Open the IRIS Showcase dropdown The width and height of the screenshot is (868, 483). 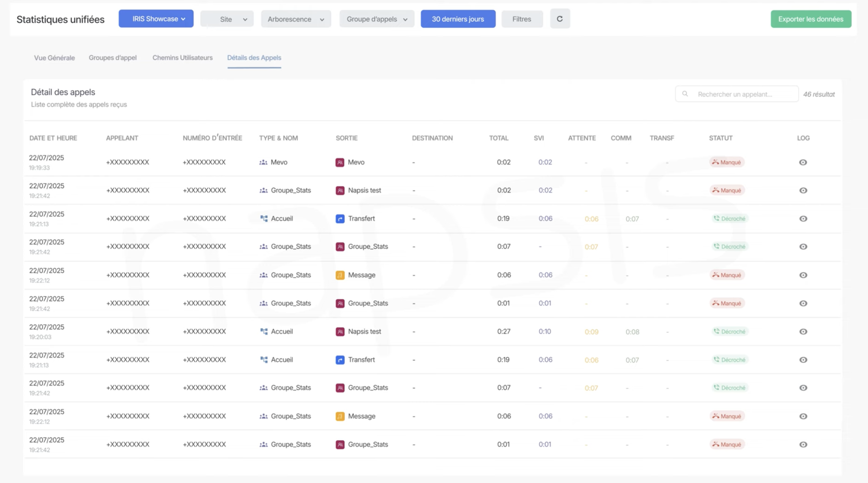point(156,19)
